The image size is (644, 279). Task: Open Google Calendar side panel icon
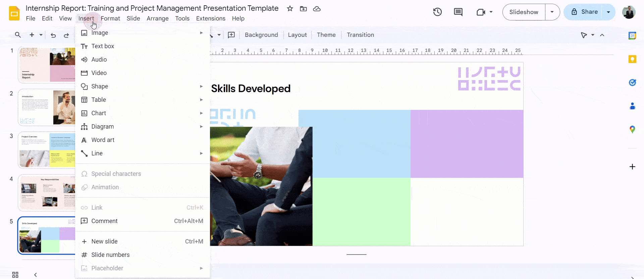[632, 36]
